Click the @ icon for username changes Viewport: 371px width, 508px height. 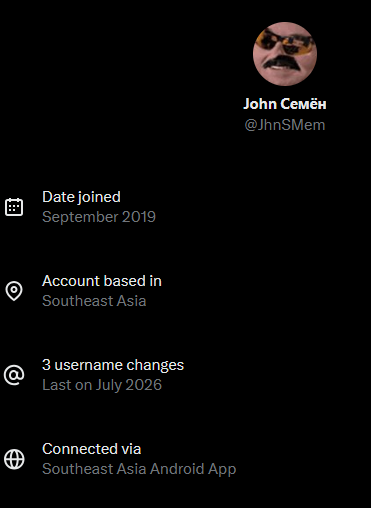coord(14,375)
